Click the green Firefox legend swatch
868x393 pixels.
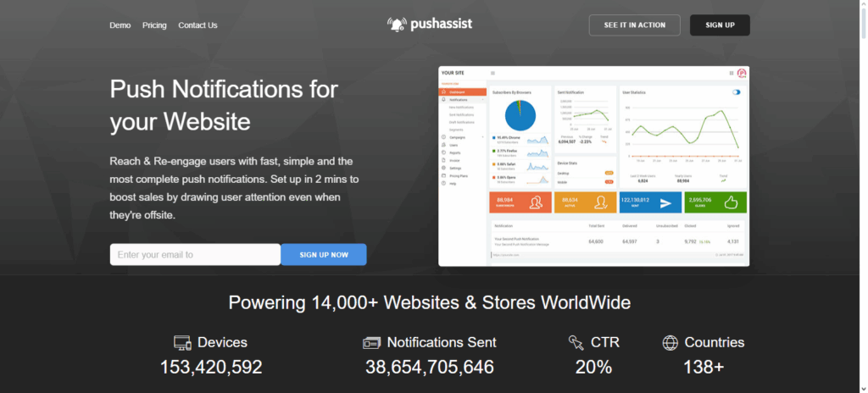coord(494,151)
